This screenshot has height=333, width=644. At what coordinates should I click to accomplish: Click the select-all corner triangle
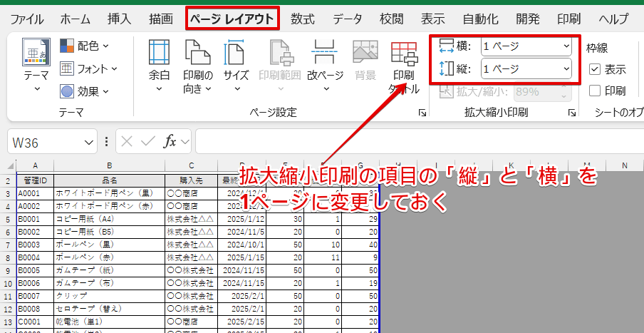(x=9, y=166)
